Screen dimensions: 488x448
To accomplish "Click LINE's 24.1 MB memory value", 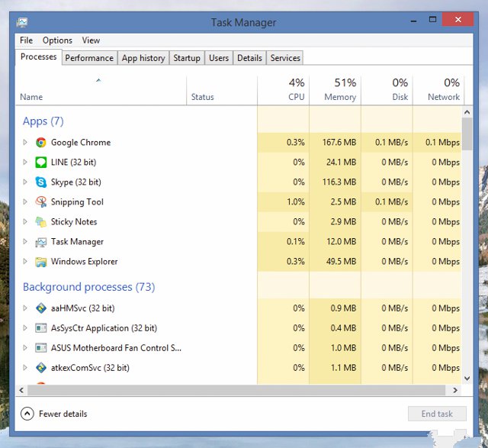I will (342, 162).
